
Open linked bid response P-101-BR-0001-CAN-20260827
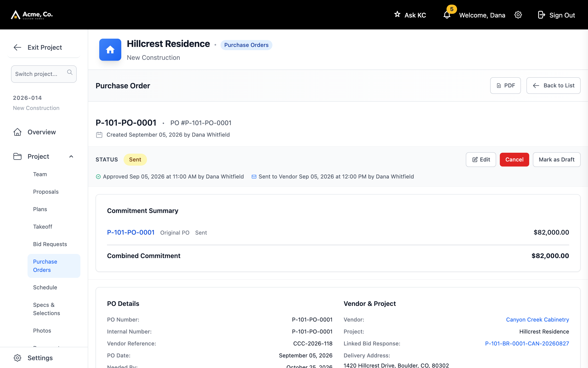(527, 343)
